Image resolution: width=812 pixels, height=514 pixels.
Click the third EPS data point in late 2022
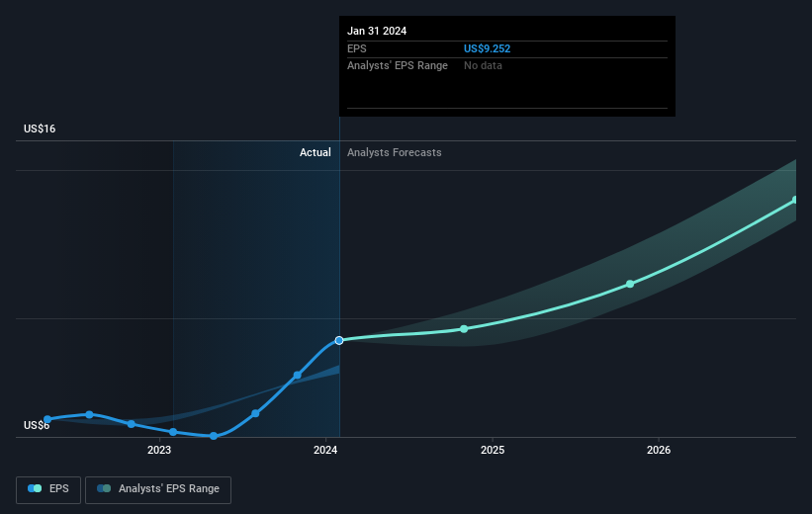coord(131,424)
